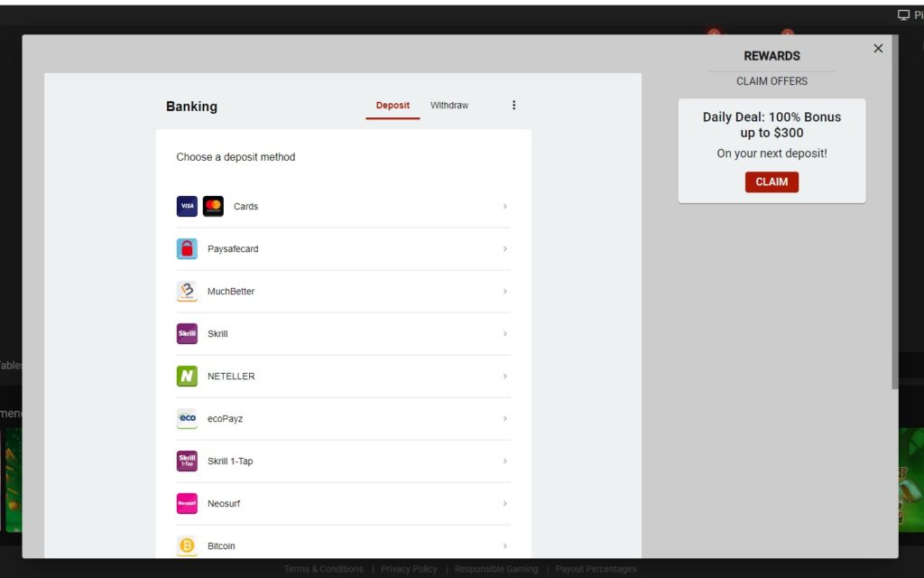The width and height of the screenshot is (924, 578).
Task: Open the Privacy Policy link
Action: click(409, 569)
